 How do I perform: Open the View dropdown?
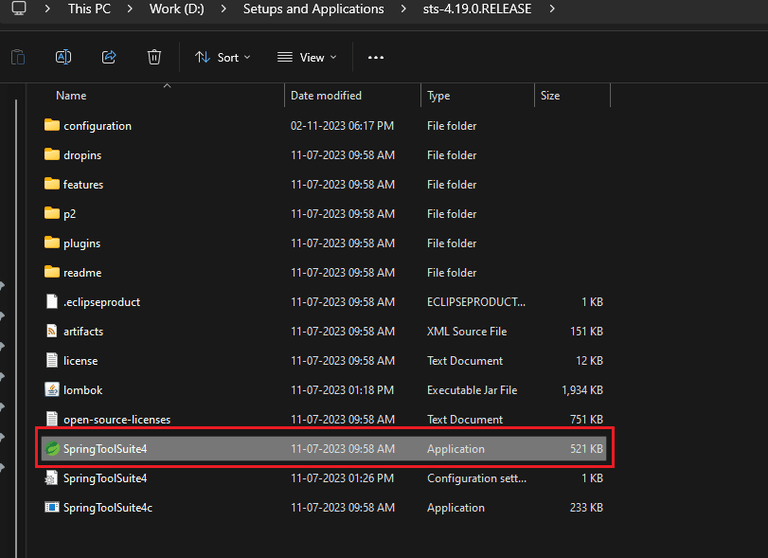click(x=307, y=57)
